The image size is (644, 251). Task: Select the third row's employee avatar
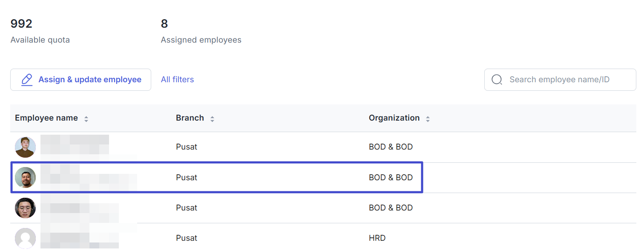25,208
